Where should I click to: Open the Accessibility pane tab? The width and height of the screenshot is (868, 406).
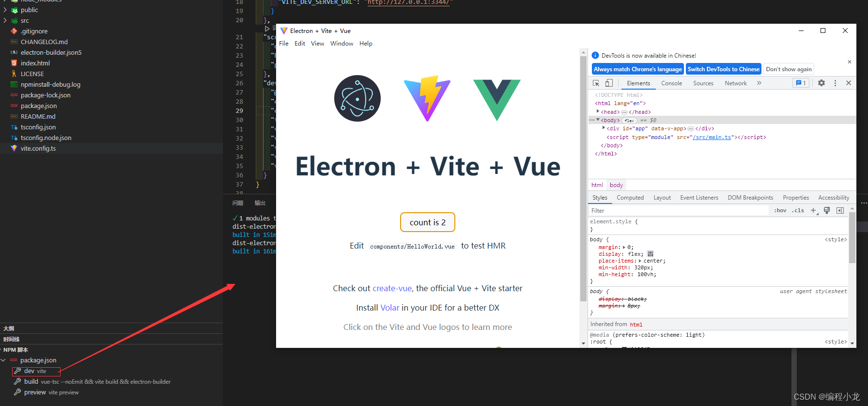click(834, 198)
